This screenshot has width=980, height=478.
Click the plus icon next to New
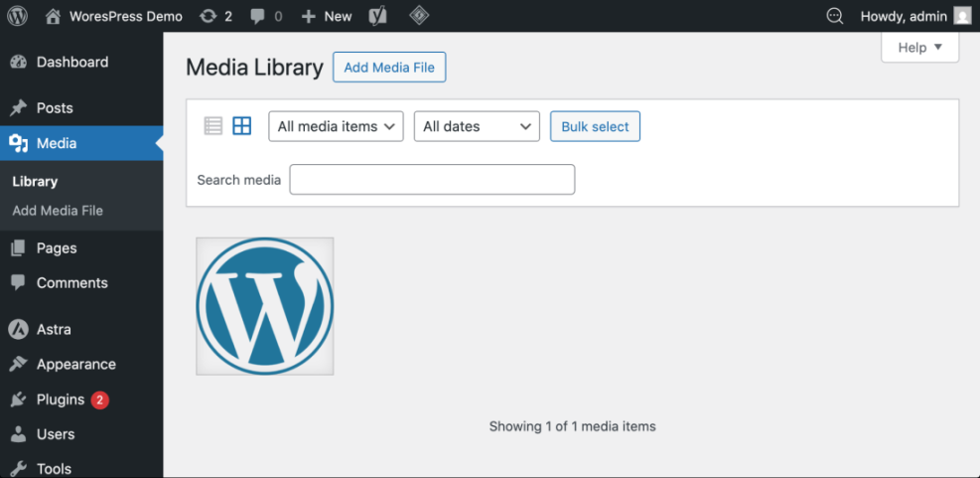pyautogui.click(x=308, y=17)
